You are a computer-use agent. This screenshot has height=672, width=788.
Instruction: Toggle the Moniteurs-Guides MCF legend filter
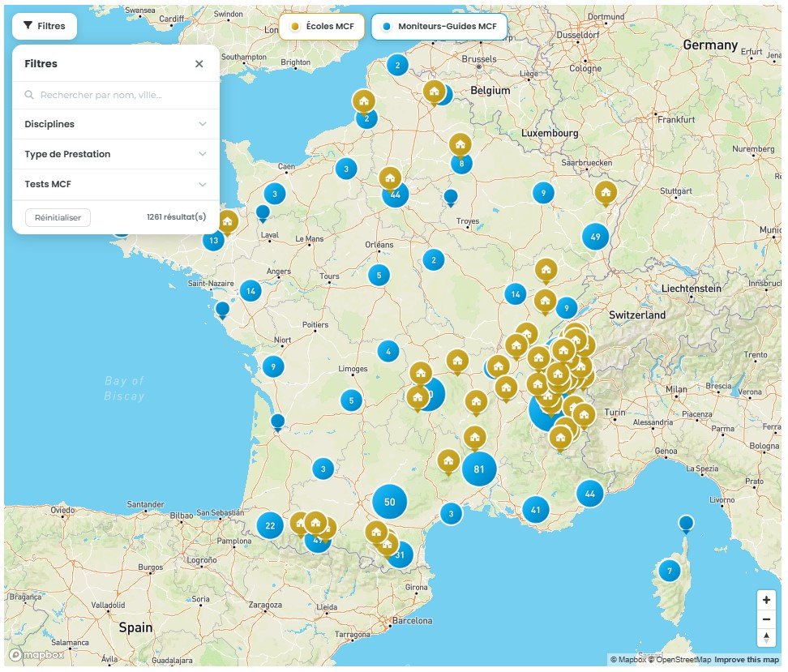tap(439, 25)
